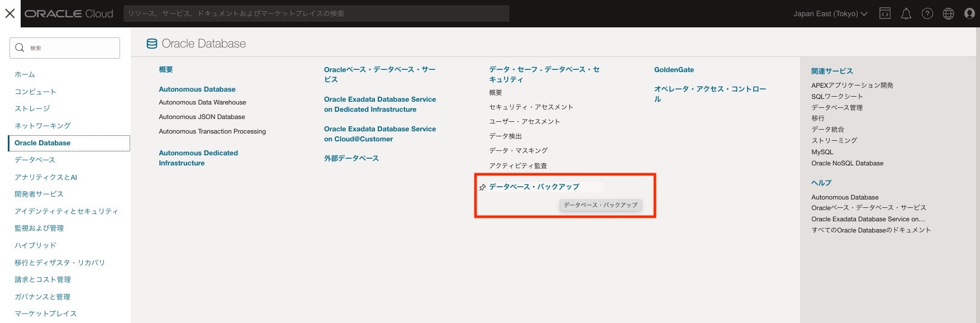This screenshot has width=980, height=323.
Task: Open Autonomous Transaction Processing
Action: click(212, 131)
